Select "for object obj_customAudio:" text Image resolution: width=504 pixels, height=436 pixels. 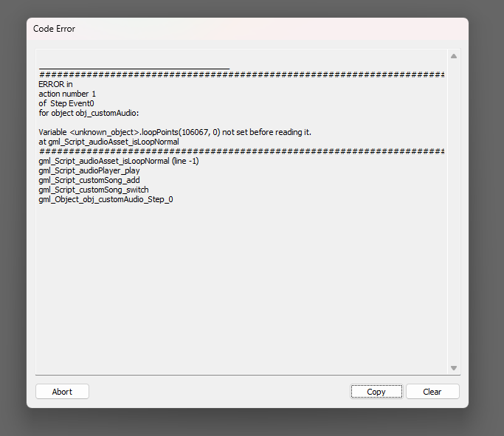coord(89,113)
